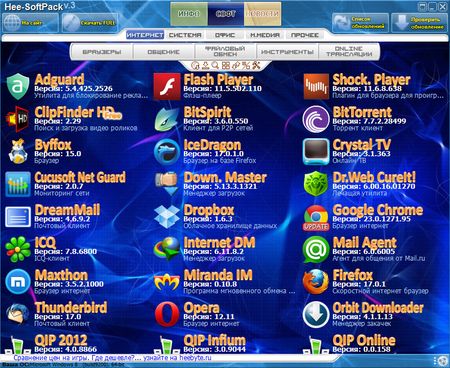Open the ОФИС category tab
Image resolution: width=450 pixels, height=368 pixels.
225,35
